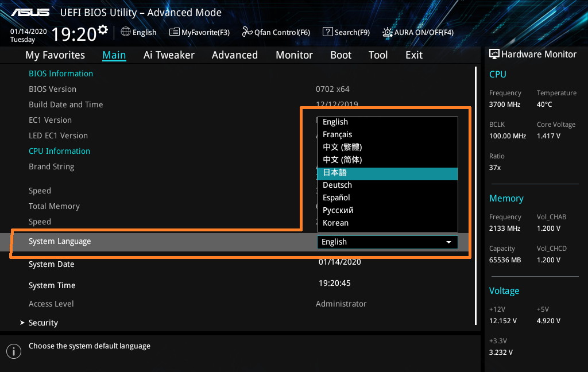Click the Administrator access level value
Viewport: 588px width, 372px height.
click(341, 304)
